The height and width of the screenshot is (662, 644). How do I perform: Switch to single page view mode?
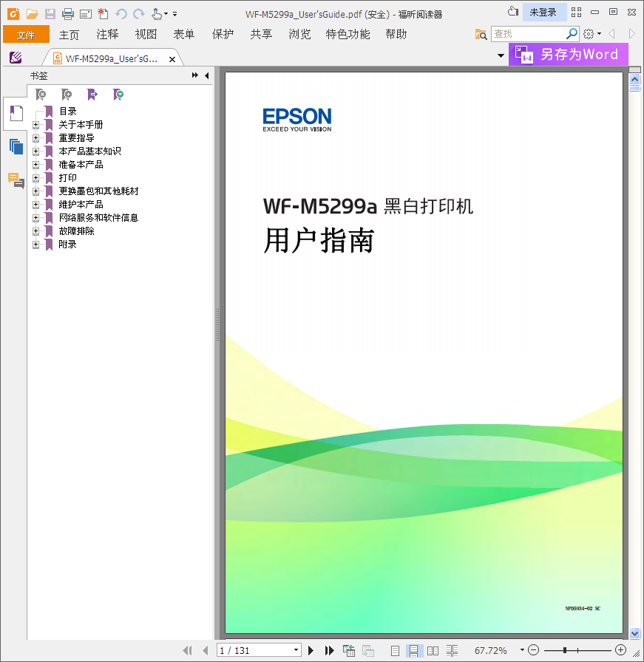coord(395,651)
